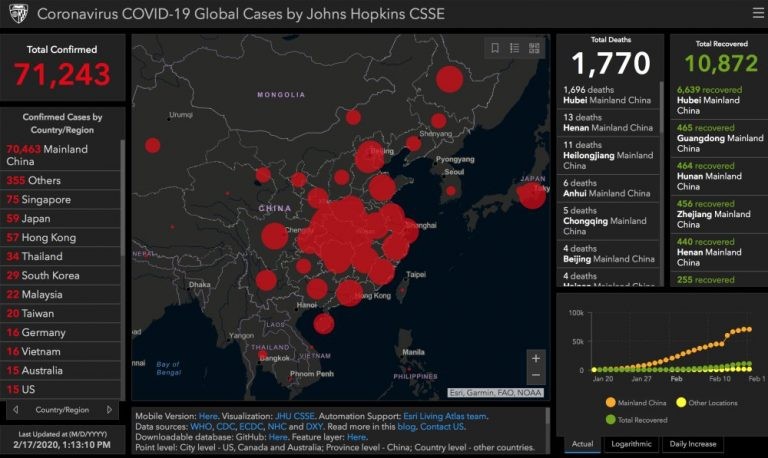Screen dimensions: 768x458
Task: Open the map legend list icon
Action: [514, 47]
